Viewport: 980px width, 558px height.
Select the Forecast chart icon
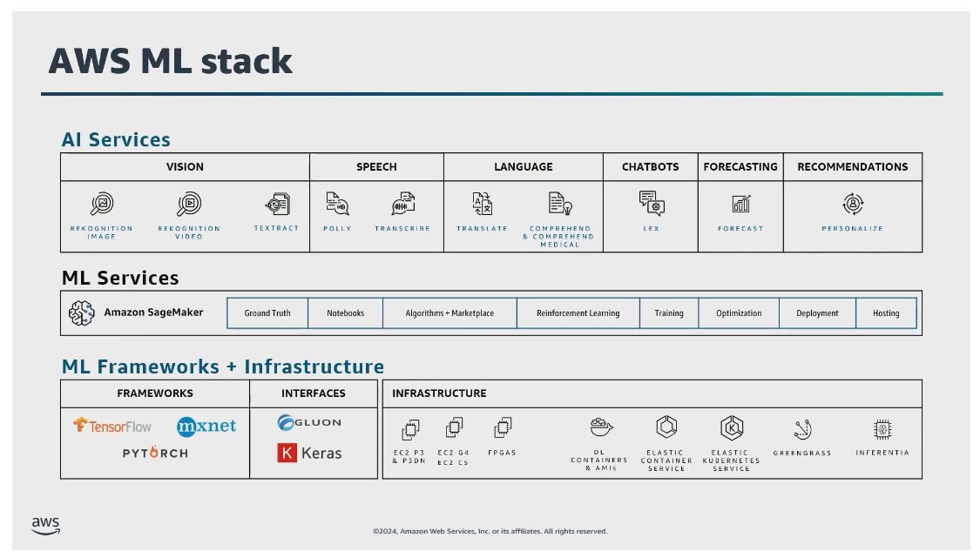(x=740, y=204)
